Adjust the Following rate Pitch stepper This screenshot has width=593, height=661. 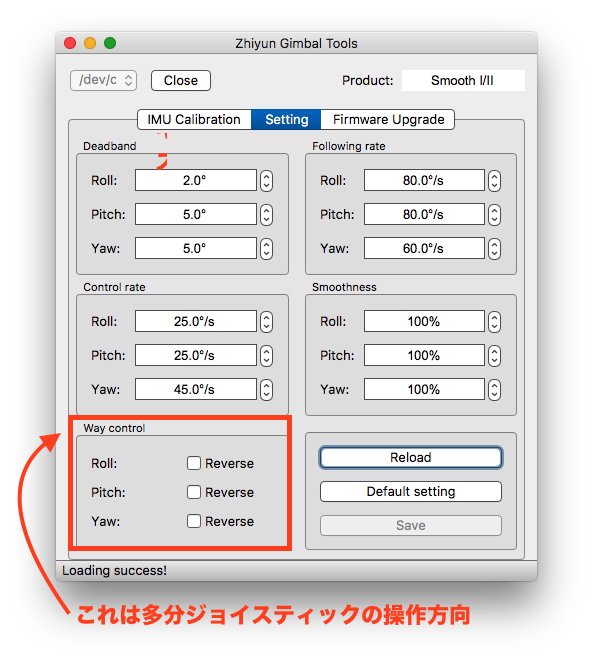[494, 215]
